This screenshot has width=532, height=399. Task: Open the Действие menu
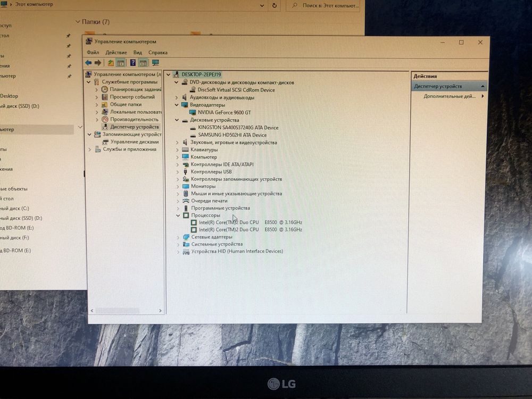tap(116, 53)
